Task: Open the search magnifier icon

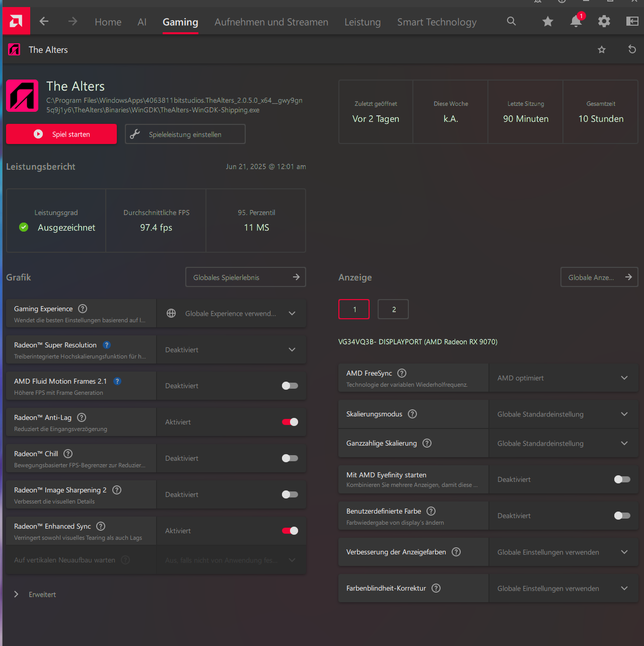Action: coord(512,21)
